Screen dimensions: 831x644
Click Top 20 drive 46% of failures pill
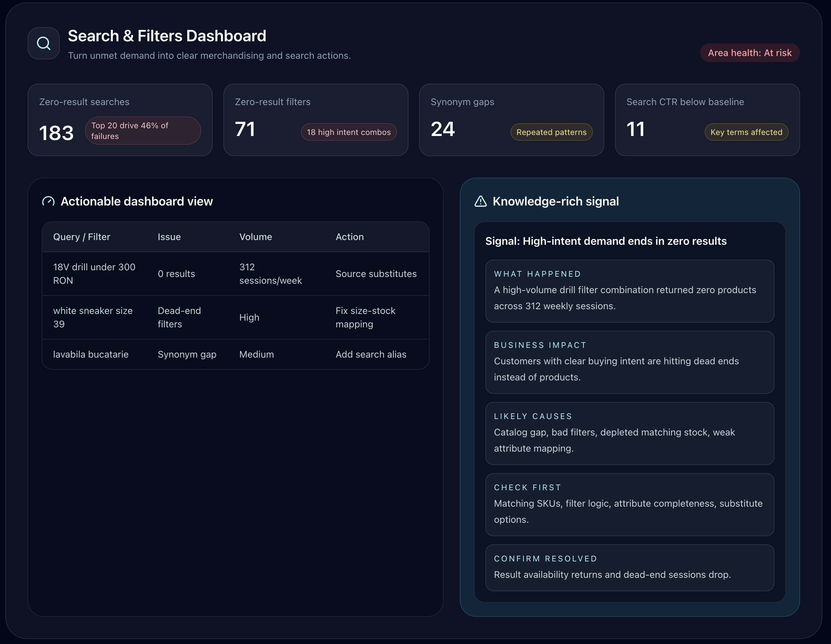click(143, 131)
